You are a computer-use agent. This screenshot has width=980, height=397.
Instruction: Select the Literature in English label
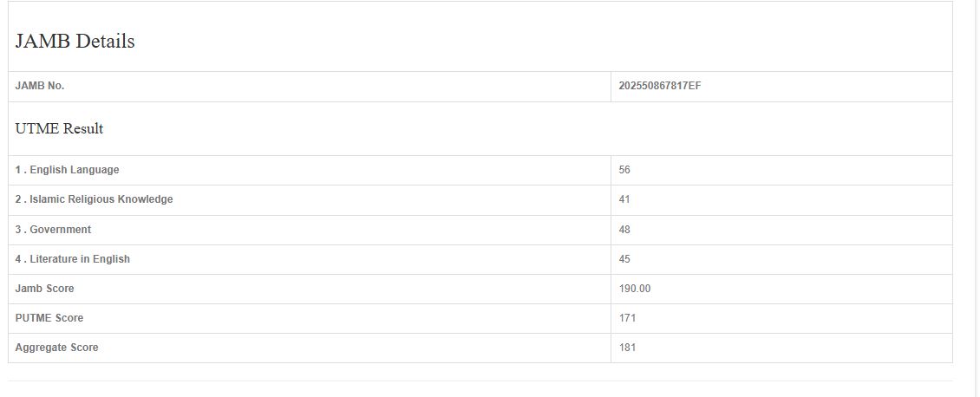tap(72, 259)
